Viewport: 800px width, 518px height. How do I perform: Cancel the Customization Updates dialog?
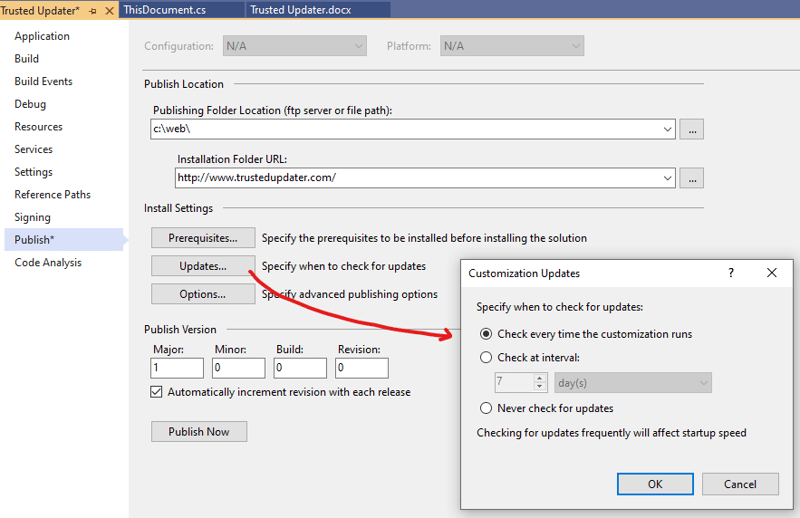pos(740,484)
